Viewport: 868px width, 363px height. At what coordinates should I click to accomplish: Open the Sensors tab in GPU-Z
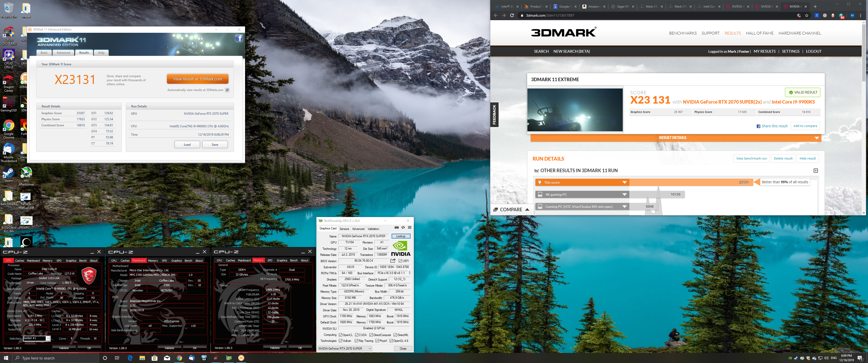(x=344, y=229)
